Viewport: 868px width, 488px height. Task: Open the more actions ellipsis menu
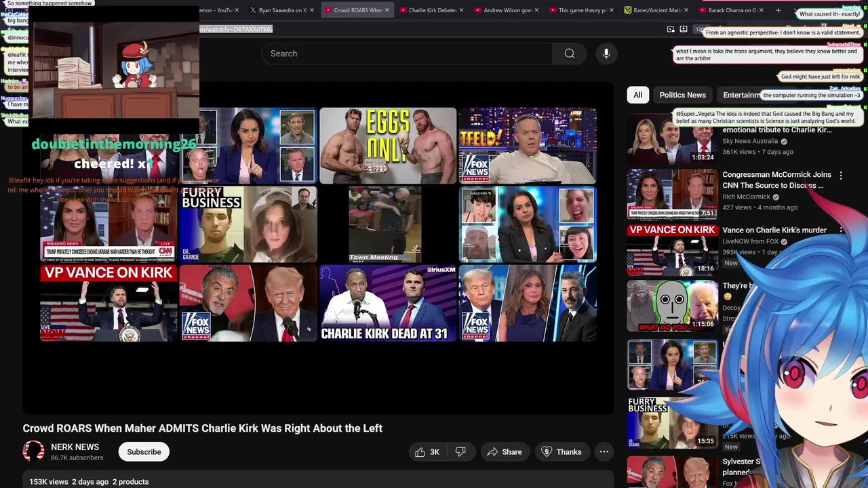(x=604, y=452)
